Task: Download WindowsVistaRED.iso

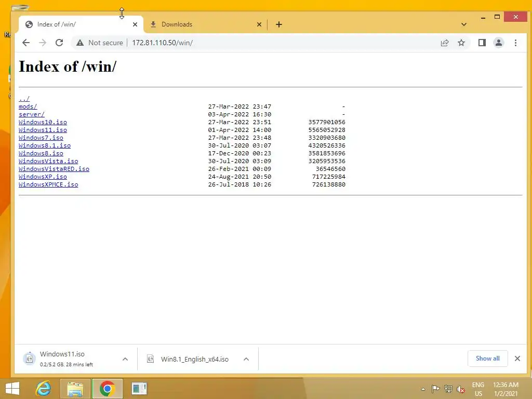Action: (x=54, y=169)
